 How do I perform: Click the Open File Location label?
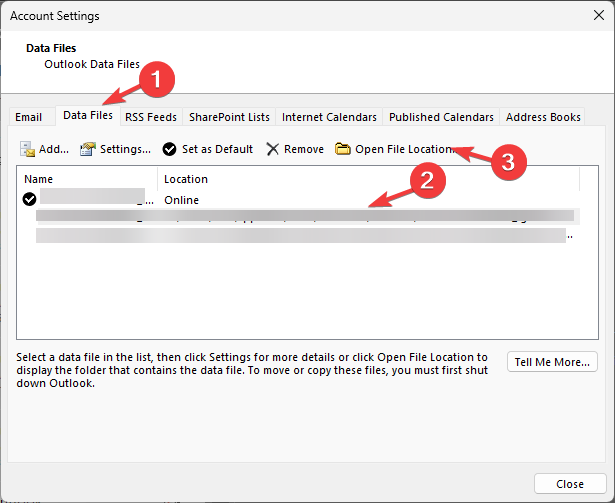coord(405,149)
